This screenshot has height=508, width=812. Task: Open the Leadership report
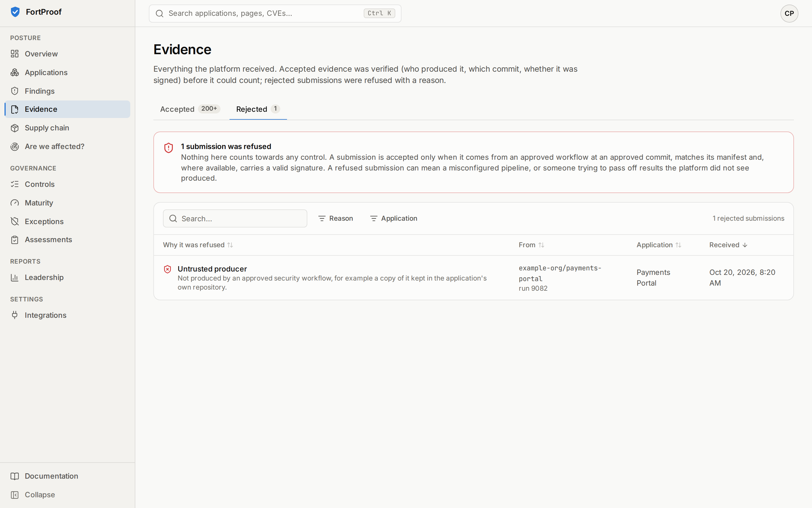(x=67, y=277)
